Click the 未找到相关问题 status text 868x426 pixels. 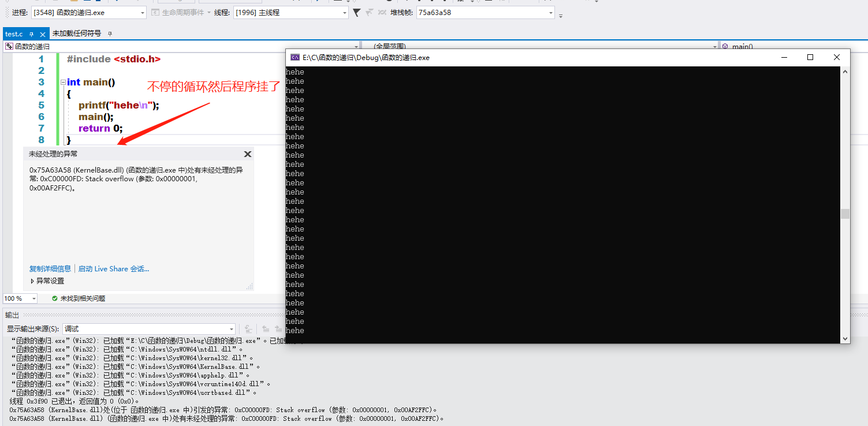[83, 298]
